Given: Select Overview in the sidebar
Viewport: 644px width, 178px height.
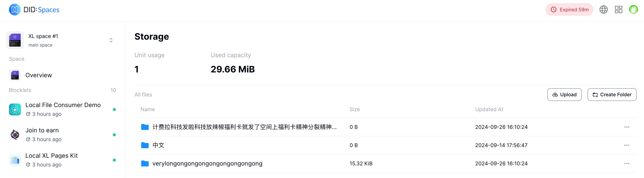Looking at the screenshot, I should (39, 75).
